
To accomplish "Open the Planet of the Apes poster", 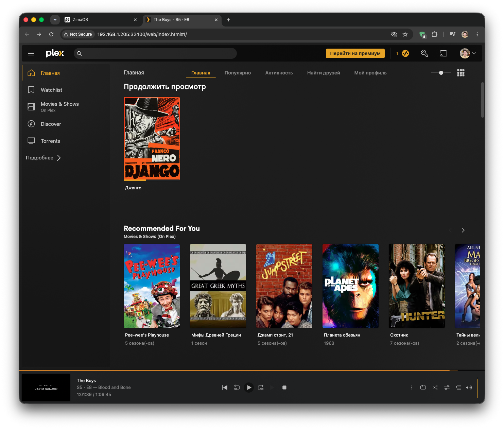I will [x=350, y=286].
